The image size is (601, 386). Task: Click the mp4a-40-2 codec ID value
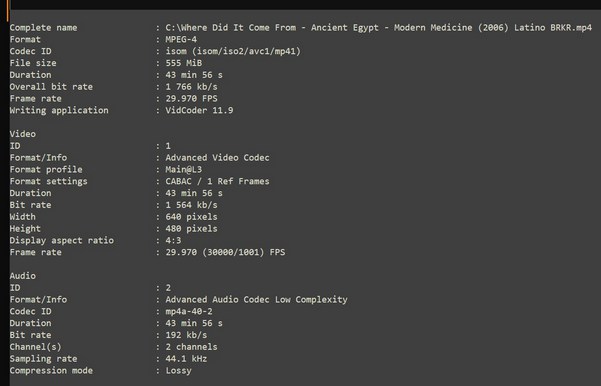189,312
